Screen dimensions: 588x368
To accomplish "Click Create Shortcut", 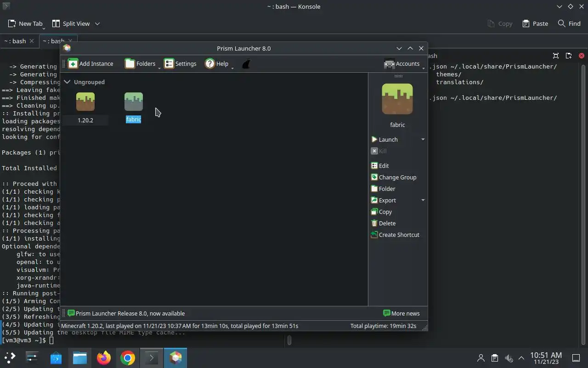I will (395, 235).
